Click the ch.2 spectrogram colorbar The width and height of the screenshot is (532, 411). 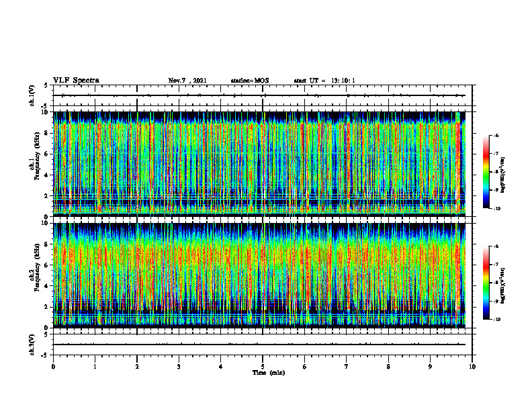click(x=486, y=283)
